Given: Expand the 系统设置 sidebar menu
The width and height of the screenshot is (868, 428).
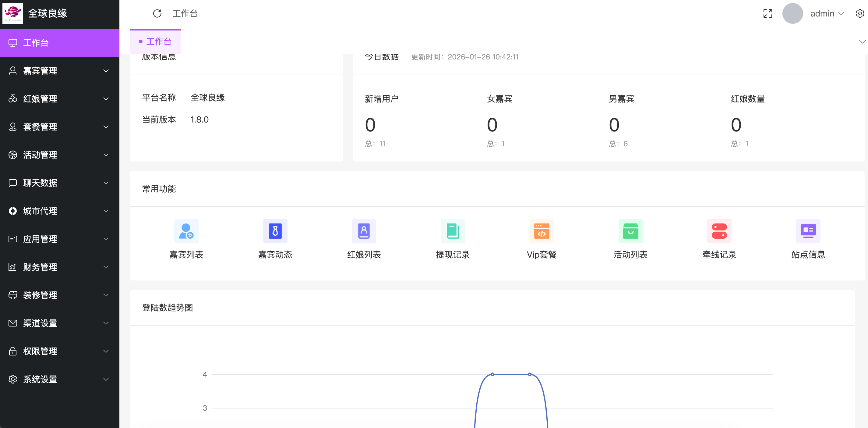Looking at the screenshot, I should click(40, 379).
